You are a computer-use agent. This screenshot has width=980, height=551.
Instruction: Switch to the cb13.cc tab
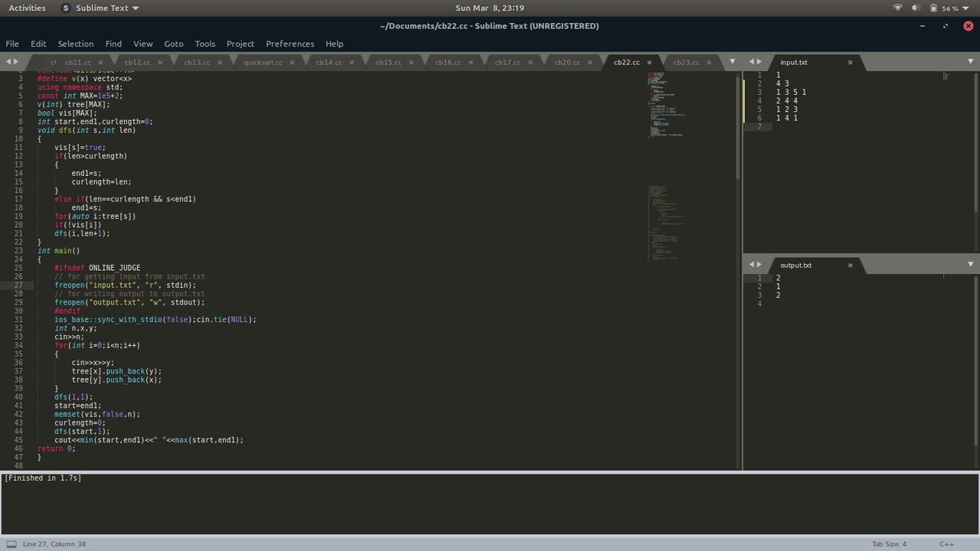pos(198,62)
